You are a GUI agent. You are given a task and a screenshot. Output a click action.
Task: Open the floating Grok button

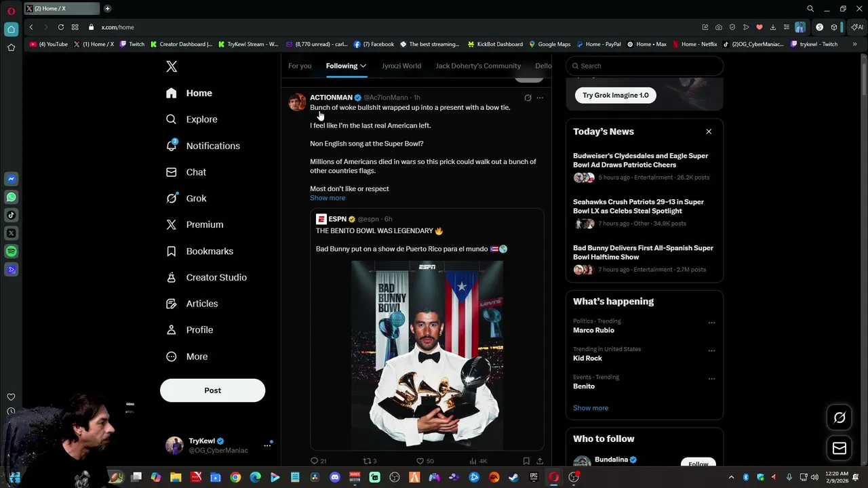coord(840,418)
